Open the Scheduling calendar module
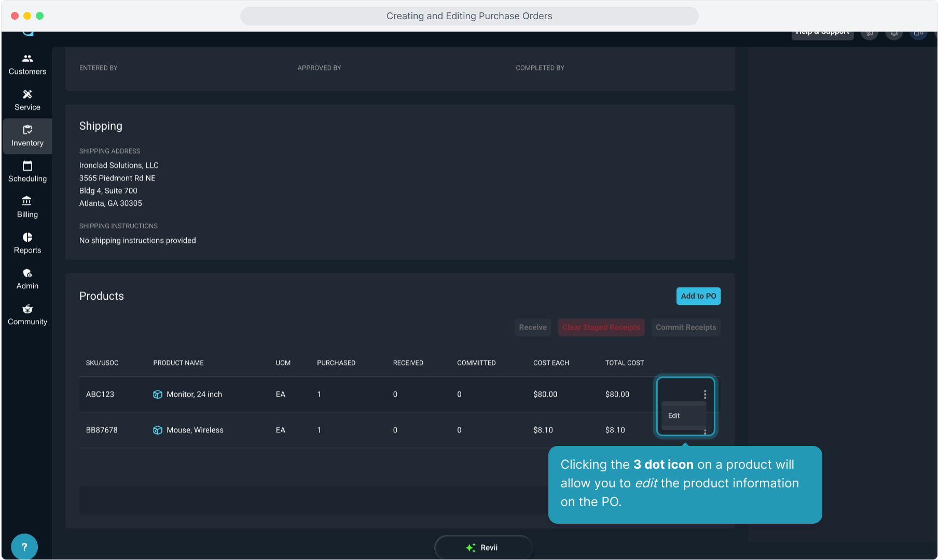Screen dimensions: 939x560 (x=27, y=172)
